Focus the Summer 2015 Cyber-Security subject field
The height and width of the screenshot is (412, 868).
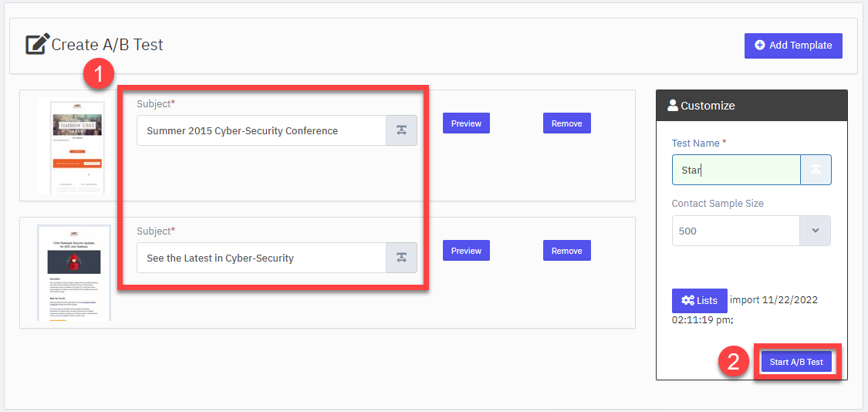pos(262,130)
